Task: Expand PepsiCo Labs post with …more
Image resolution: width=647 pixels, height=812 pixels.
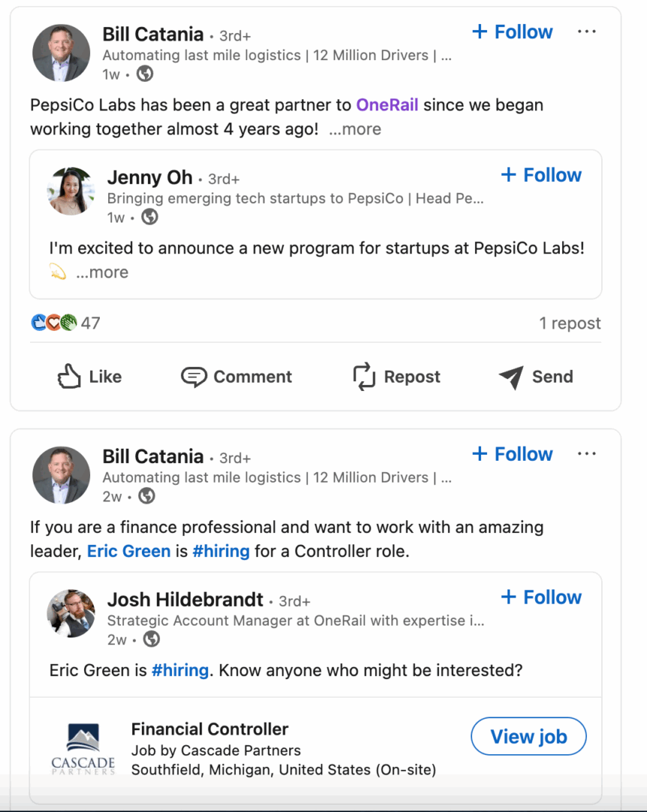Action: [x=355, y=129]
